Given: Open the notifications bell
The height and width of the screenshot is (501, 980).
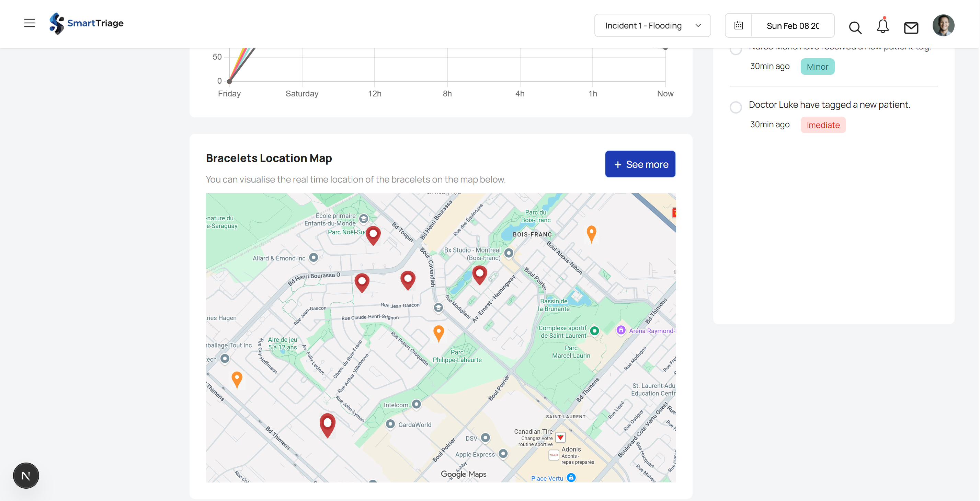Looking at the screenshot, I should click(882, 26).
